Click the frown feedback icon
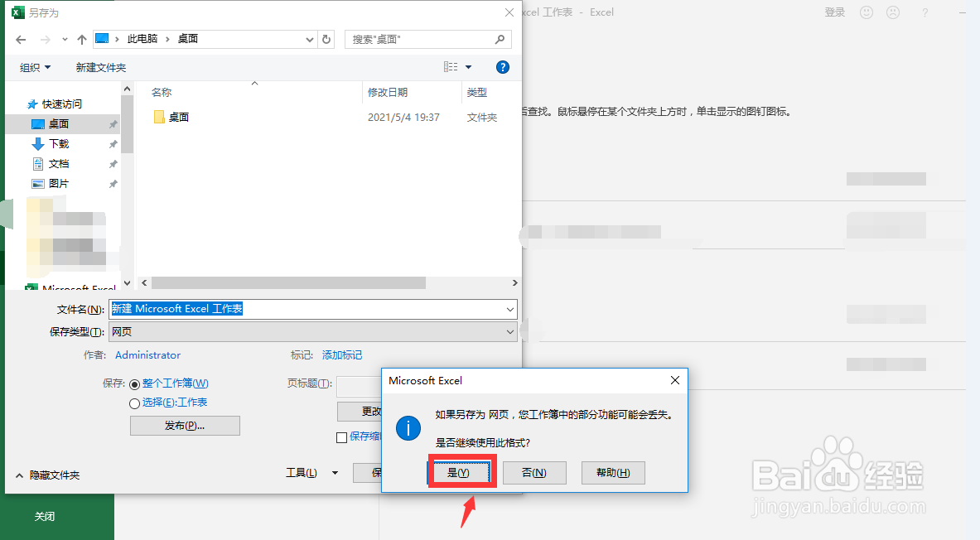Screen dimensions: 980x540 pyautogui.click(x=893, y=12)
